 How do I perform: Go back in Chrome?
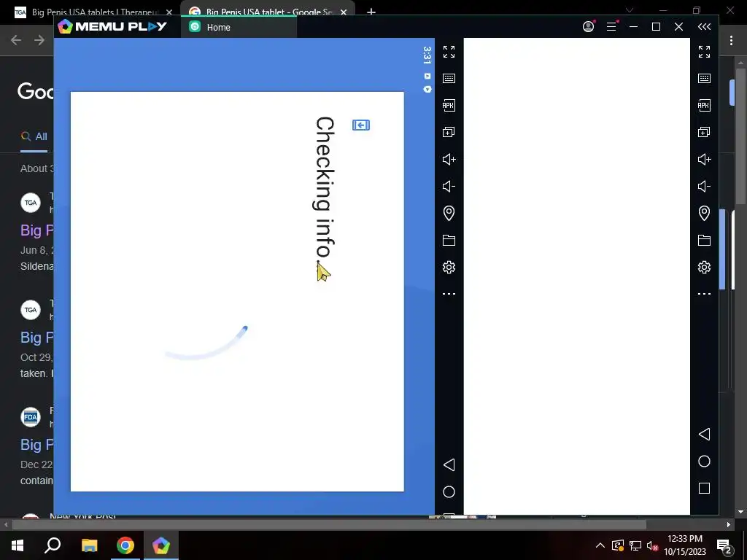pos(16,40)
